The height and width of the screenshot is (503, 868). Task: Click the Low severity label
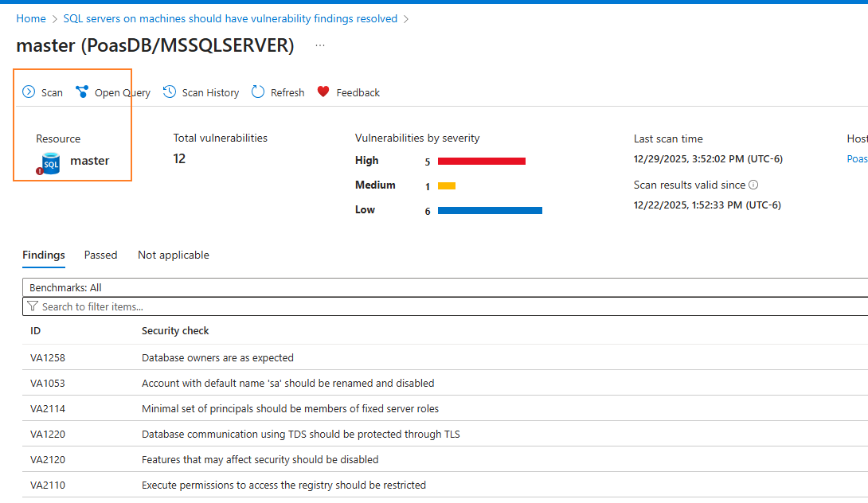(x=365, y=210)
